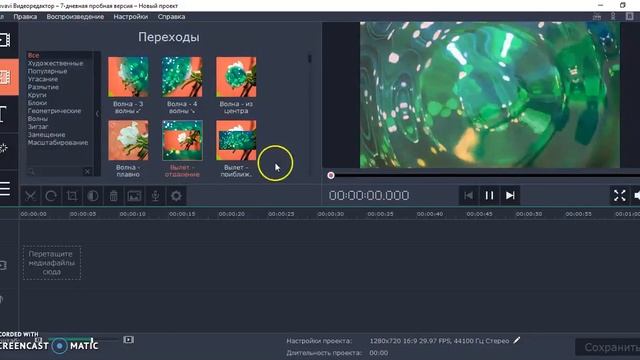Select the Замещение category
Viewport: 640px width, 360px height.
tap(47, 135)
